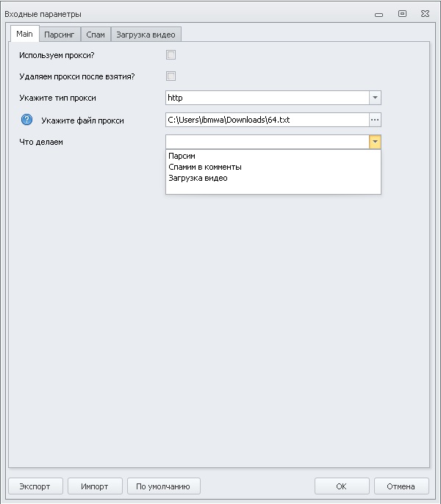Go to the "Загрузка видео" tab
This screenshot has height=504, width=441.
pyautogui.click(x=146, y=35)
